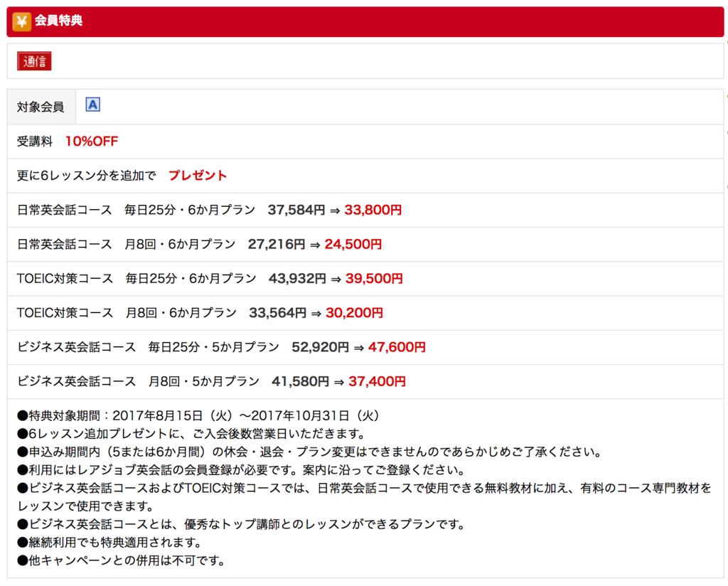This screenshot has height=586, width=728.
Task: Click the 申込み期間内 cancellation note
Action: tap(310, 452)
